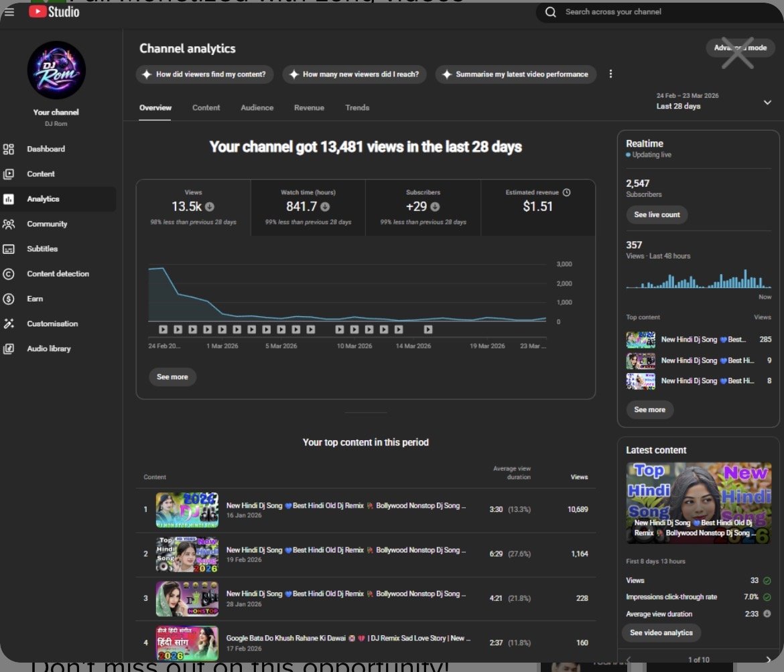Open video title dated 19 Feb 2026

coord(346,550)
